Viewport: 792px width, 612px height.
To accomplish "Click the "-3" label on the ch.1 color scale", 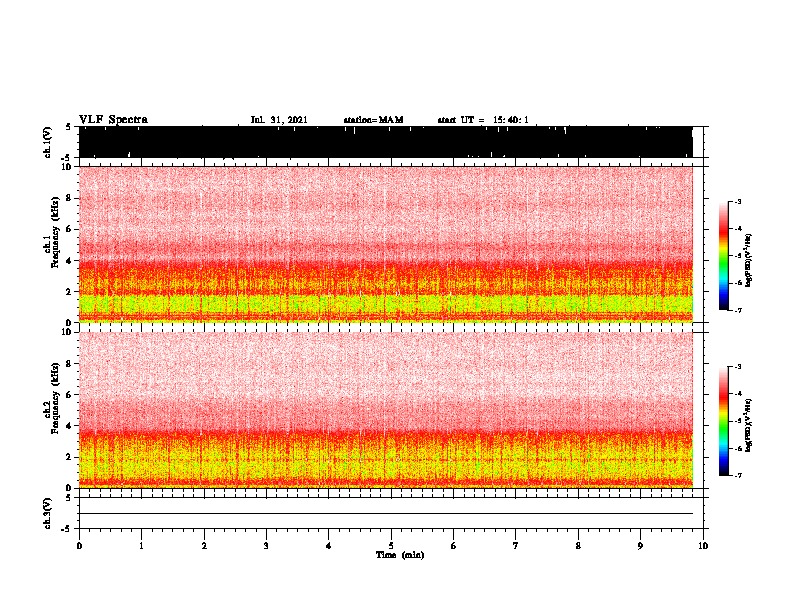I will [738, 201].
